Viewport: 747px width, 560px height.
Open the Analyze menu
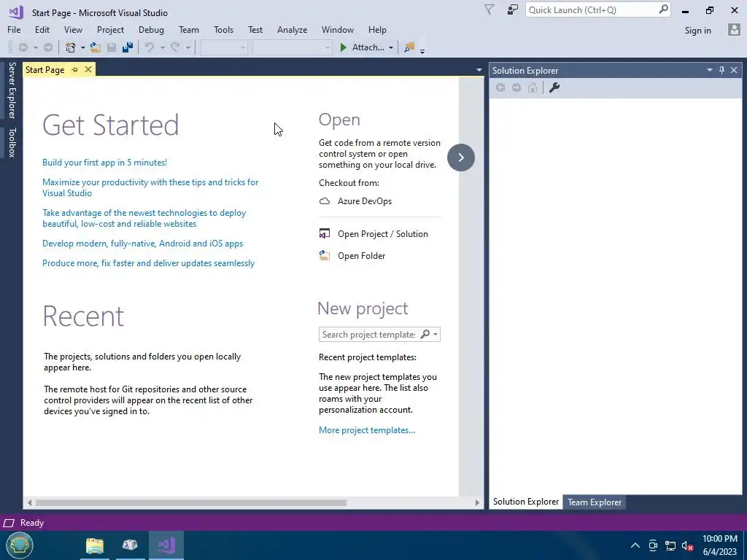pyautogui.click(x=292, y=29)
